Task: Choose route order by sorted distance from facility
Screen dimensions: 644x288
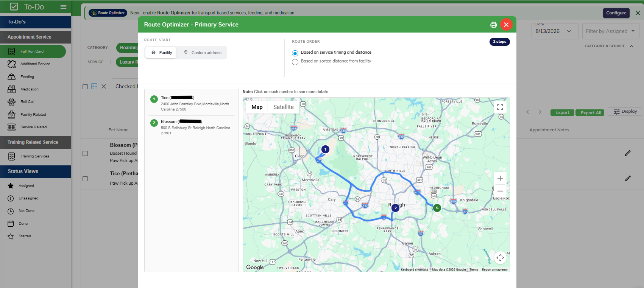Action: (x=295, y=62)
